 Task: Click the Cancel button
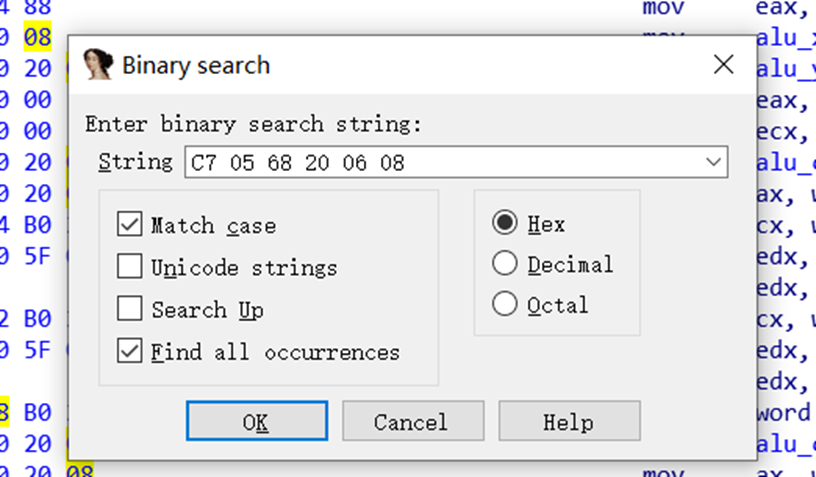413,421
